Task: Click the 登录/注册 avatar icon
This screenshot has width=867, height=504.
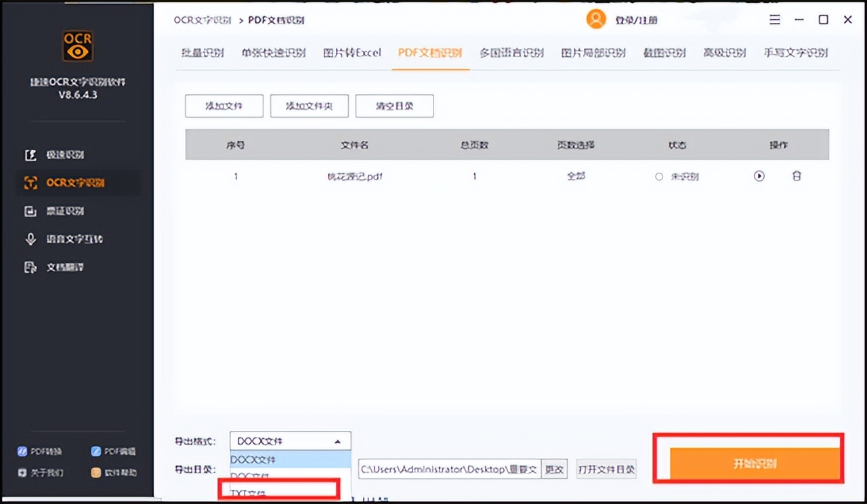Action: 595,20
